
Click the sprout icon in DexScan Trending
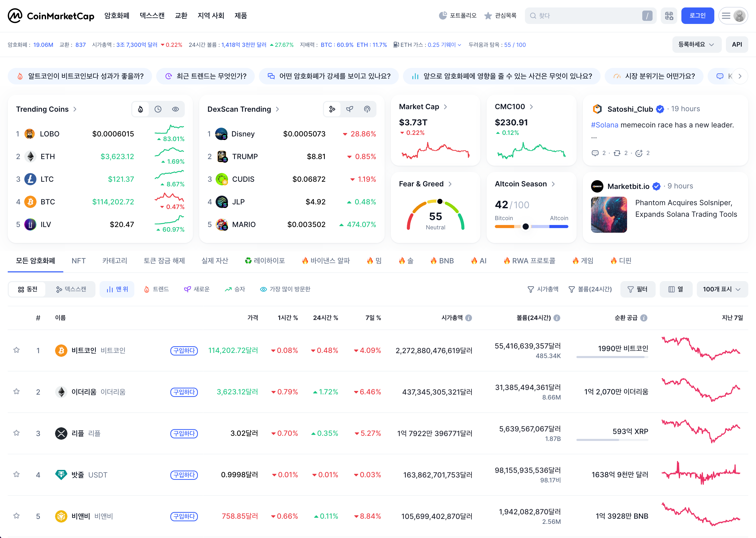click(x=350, y=109)
